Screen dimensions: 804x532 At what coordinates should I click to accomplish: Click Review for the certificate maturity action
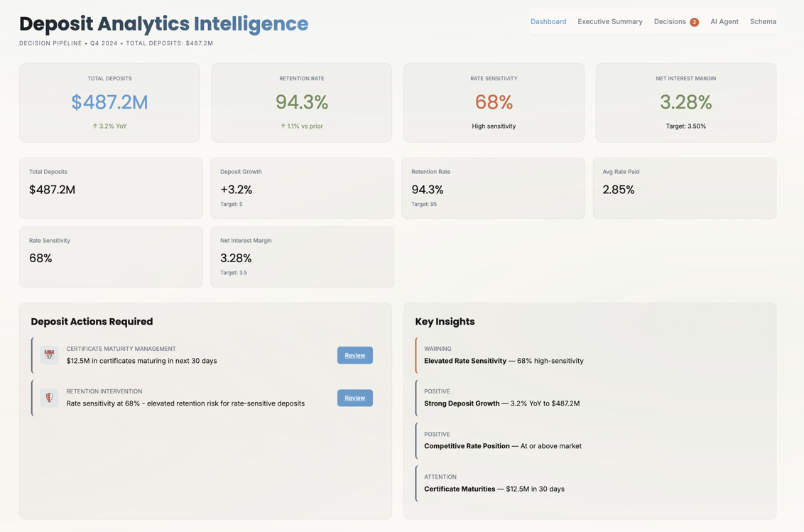click(x=354, y=355)
